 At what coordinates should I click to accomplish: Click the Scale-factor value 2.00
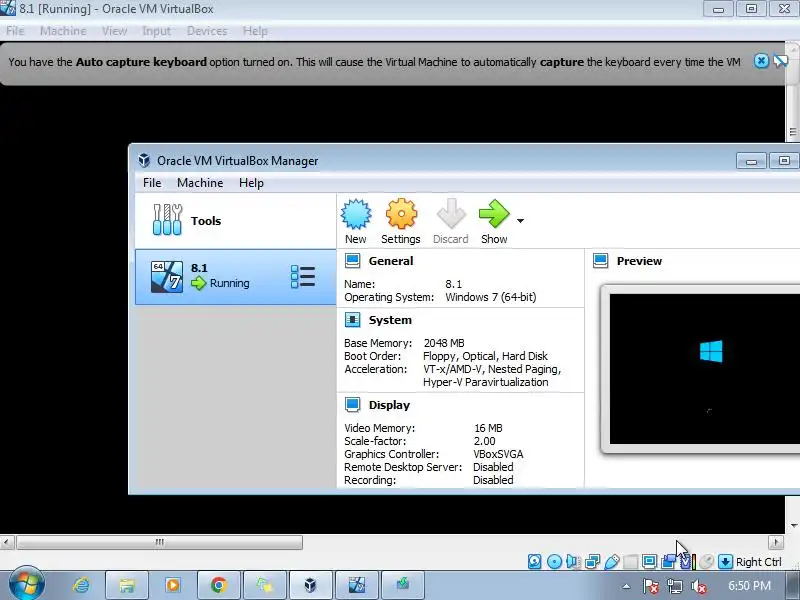pos(484,441)
